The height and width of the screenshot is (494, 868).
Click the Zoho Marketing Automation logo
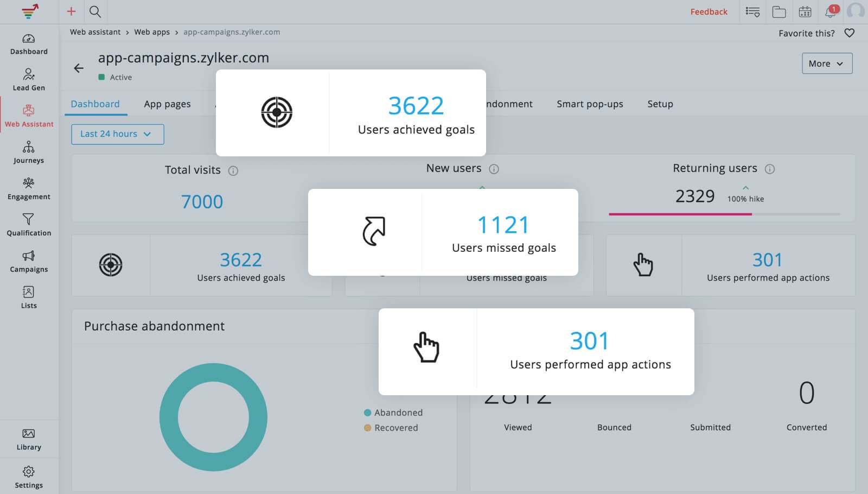[x=30, y=11]
